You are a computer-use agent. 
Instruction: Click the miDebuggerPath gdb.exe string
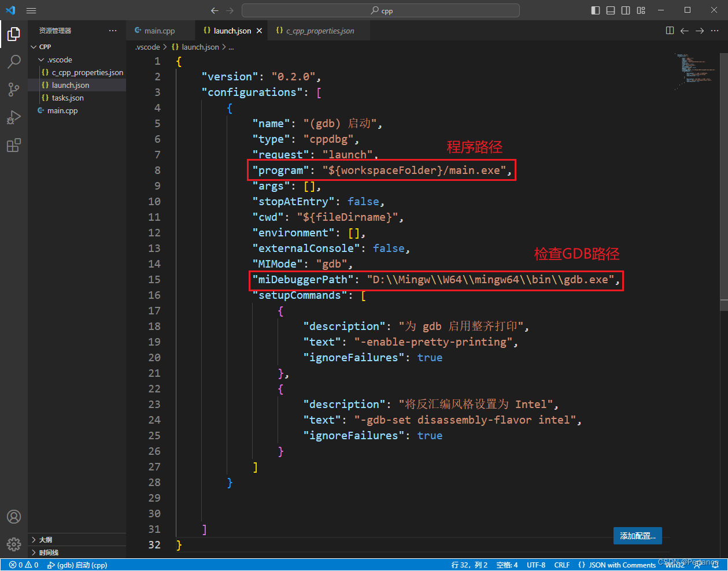coord(490,279)
